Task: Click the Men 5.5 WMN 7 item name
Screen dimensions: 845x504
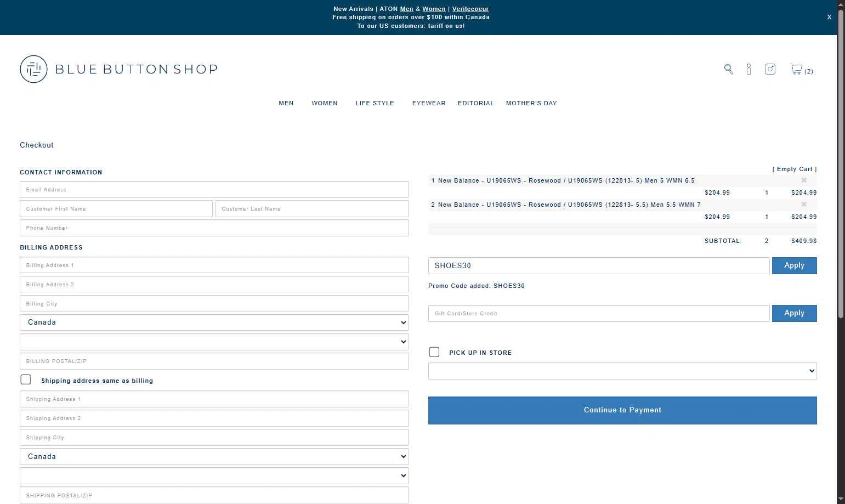Action: point(569,205)
